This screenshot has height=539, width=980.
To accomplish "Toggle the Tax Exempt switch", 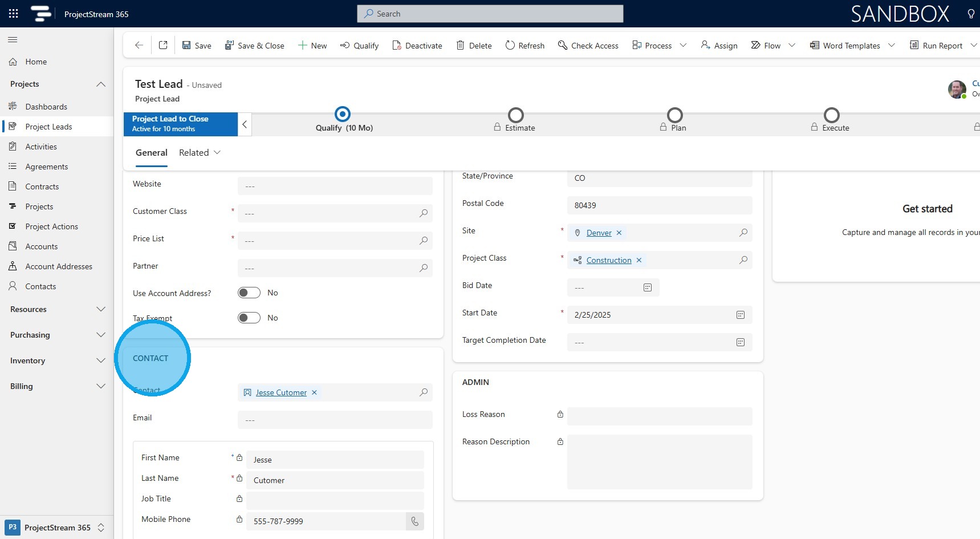I will (249, 318).
